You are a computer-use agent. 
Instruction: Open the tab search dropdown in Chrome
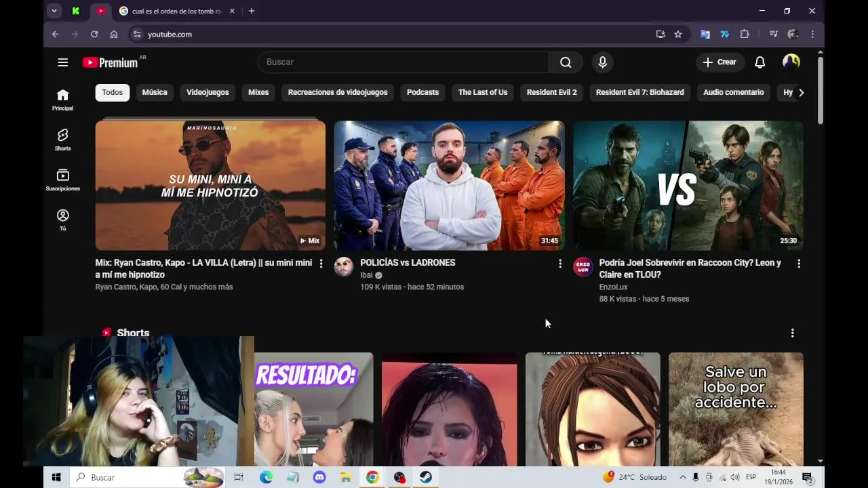(x=54, y=11)
